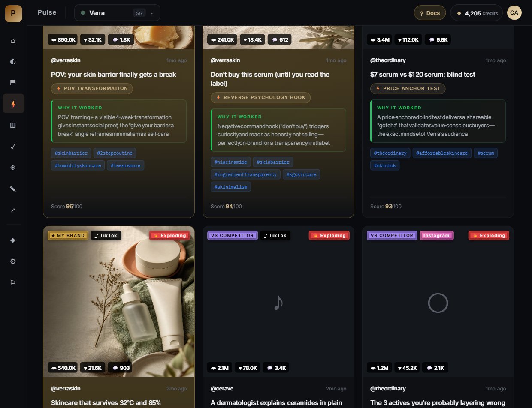The height and width of the screenshot is (408, 532).
Task: Click the #serum hashtag
Action: click(486, 153)
